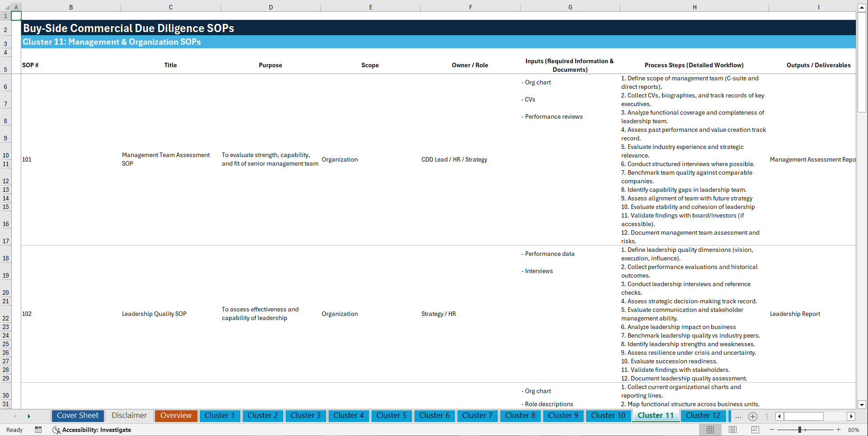Image resolution: width=868 pixels, height=436 pixels.
Task: Click the next sheet tab arrow
Action: tap(29, 416)
